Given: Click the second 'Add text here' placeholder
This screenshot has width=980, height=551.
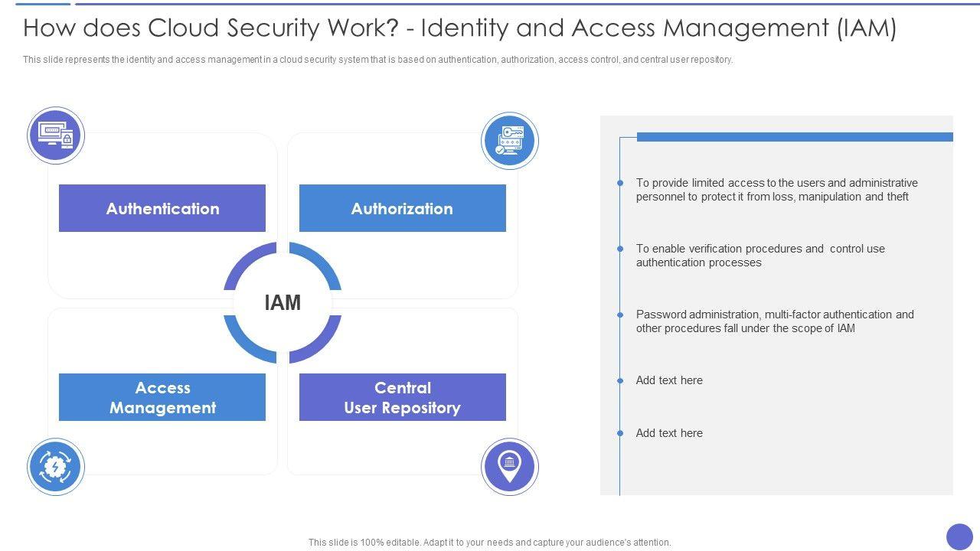Looking at the screenshot, I should pyautogui.click(x=669, y=433).
